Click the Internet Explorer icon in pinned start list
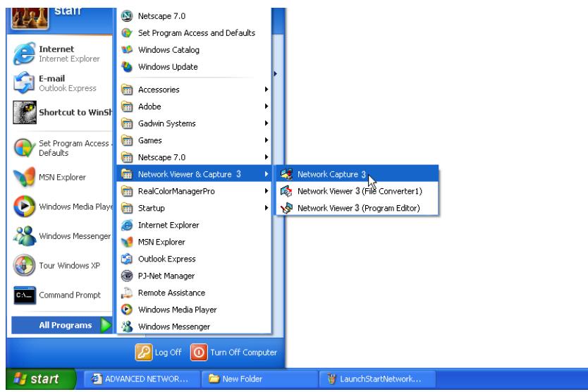The width and height of the screenshot is (588, 392). 25,54
